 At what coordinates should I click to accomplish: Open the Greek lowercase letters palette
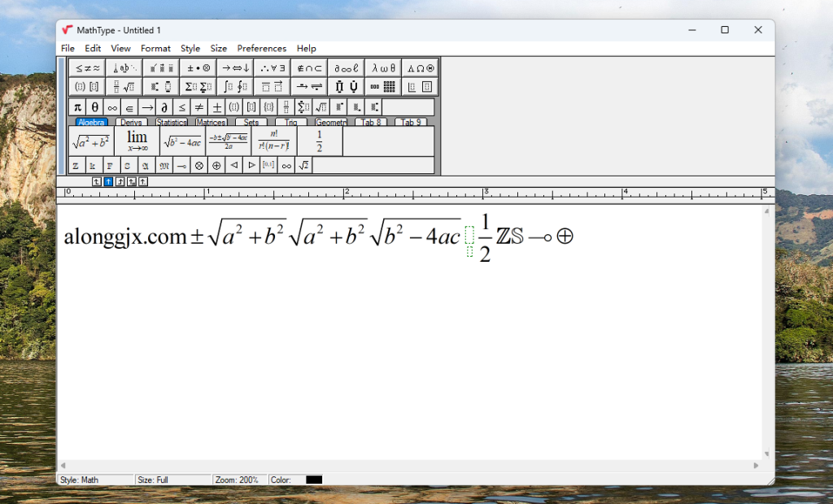click(383, 68)
